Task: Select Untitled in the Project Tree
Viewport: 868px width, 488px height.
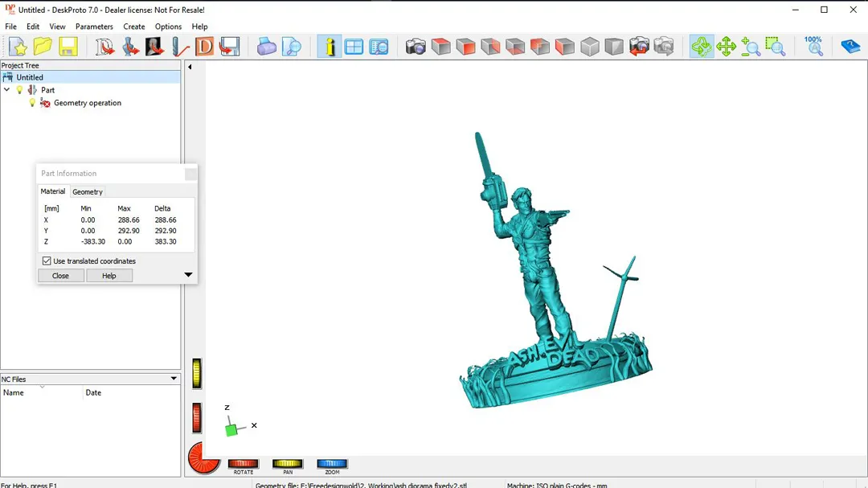Action: tap(30, 77)
